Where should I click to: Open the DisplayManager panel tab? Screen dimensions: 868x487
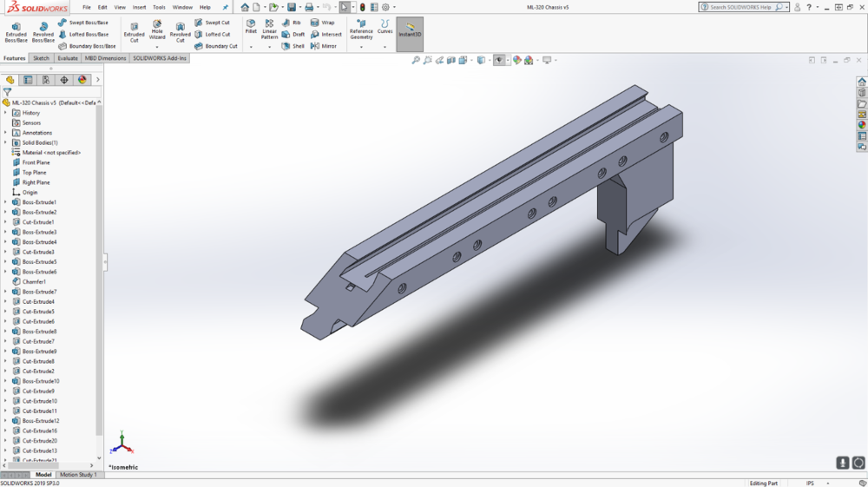point(82,80)
